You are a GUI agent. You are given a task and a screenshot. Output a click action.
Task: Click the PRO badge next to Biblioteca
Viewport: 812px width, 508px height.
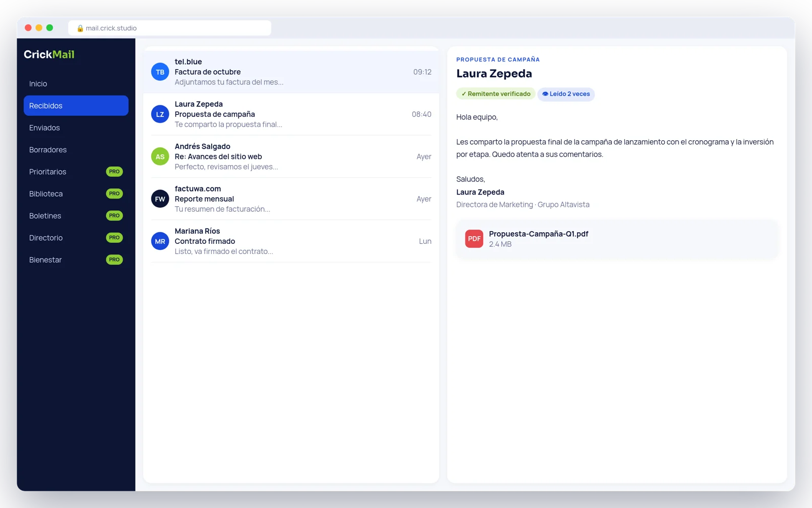pos(114,194)
